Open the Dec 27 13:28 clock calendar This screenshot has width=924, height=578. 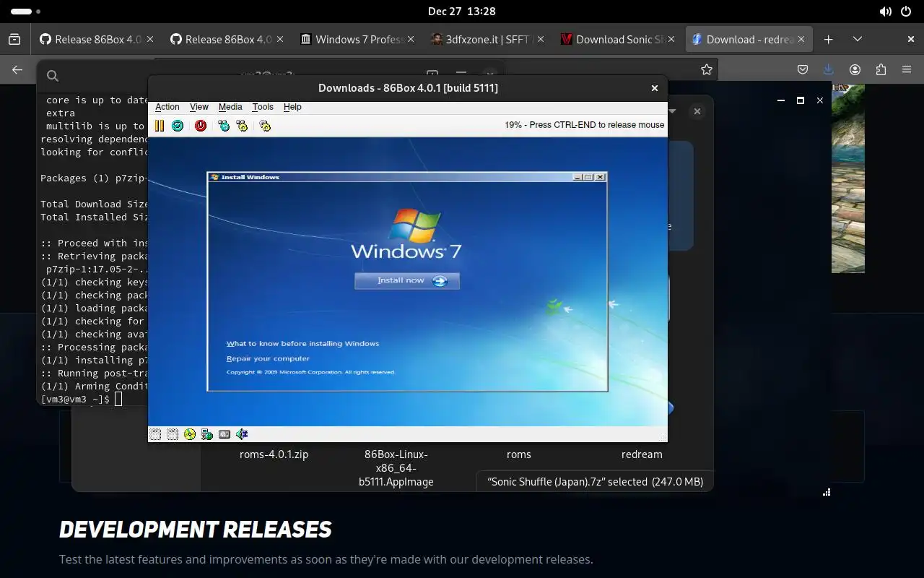pos(462,12)
